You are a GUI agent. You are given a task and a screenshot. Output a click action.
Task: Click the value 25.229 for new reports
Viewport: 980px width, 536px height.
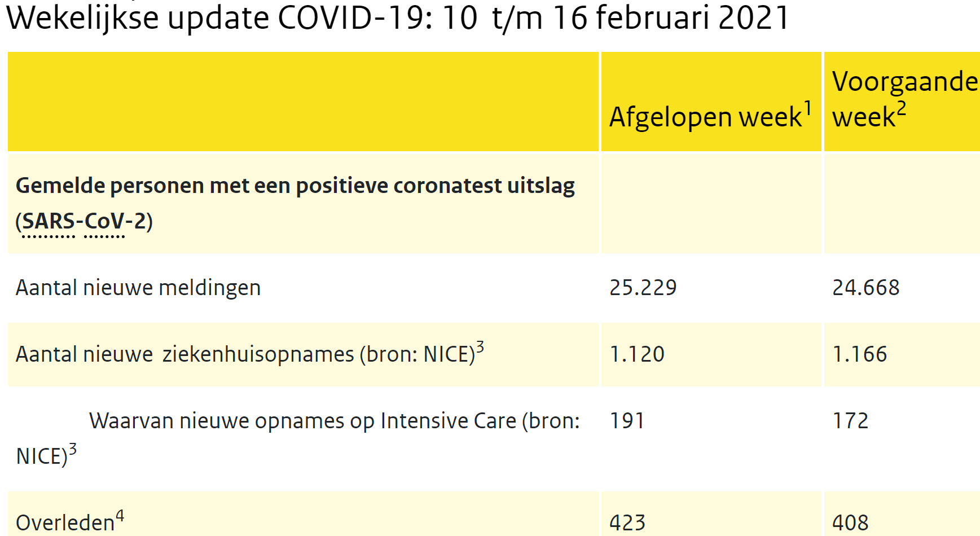(x=643, y=288)
